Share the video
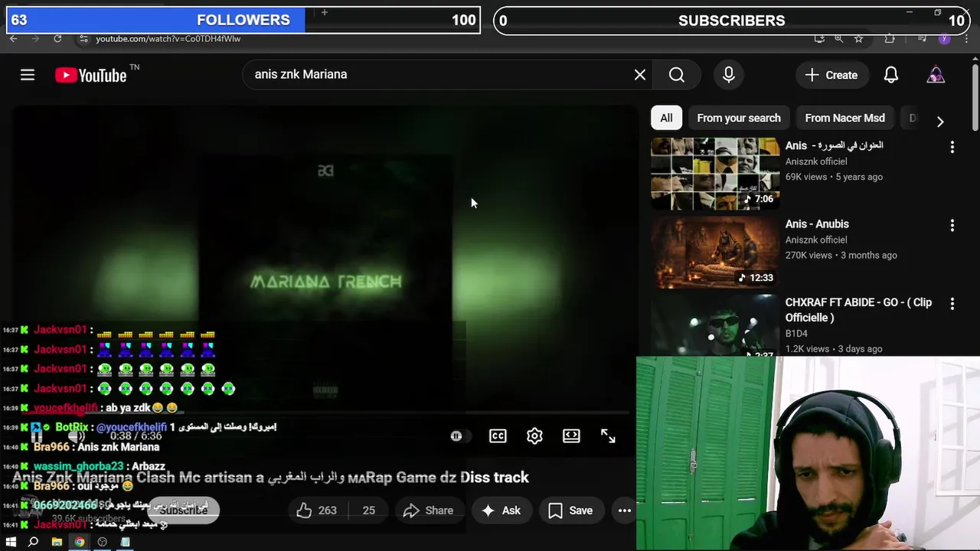 point(429,510)
